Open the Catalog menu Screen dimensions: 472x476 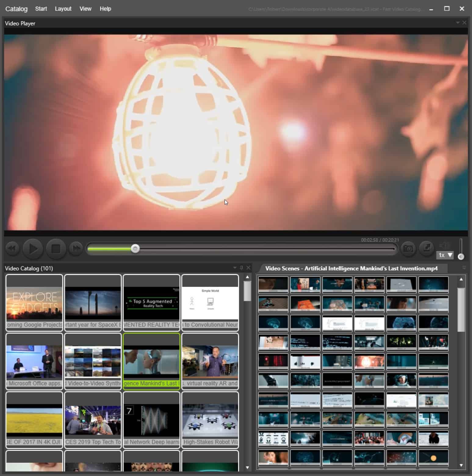point(16,9)
